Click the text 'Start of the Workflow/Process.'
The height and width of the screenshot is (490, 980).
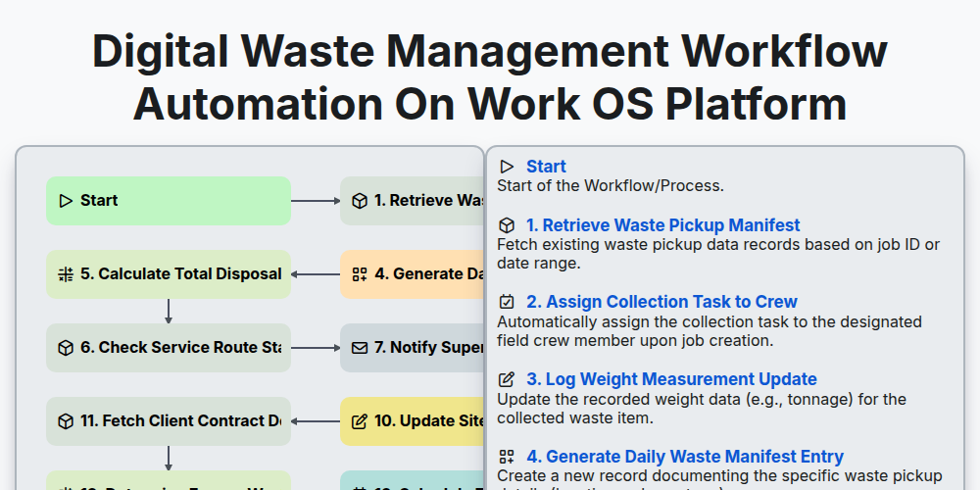[610, 185]
